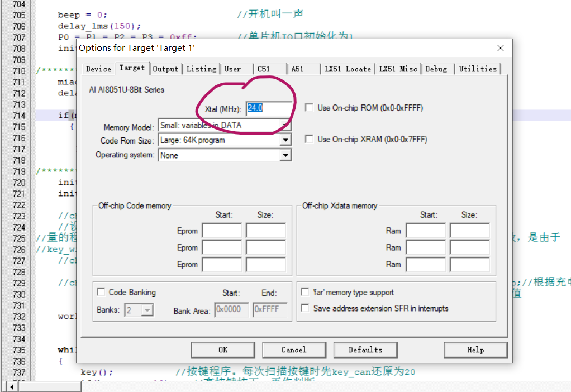
Task: Expand the Memory Model dropdown
Action: pos(285,125)
